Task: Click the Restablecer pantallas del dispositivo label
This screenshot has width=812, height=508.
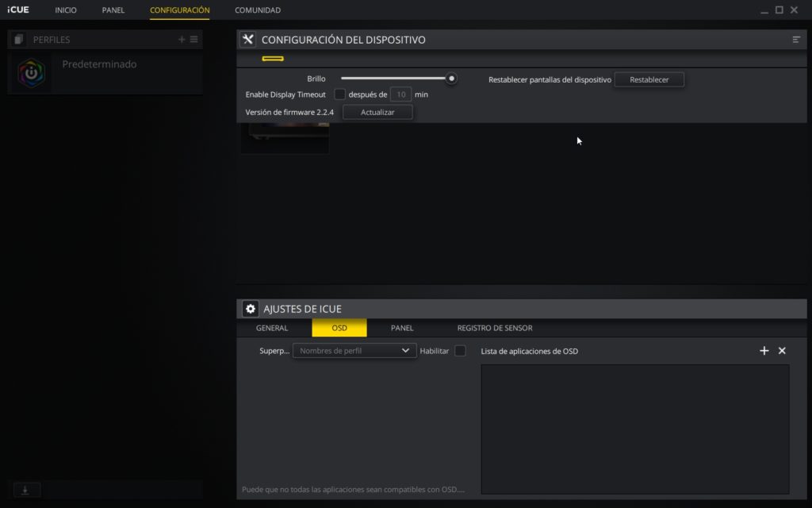Action: [550, 80]
